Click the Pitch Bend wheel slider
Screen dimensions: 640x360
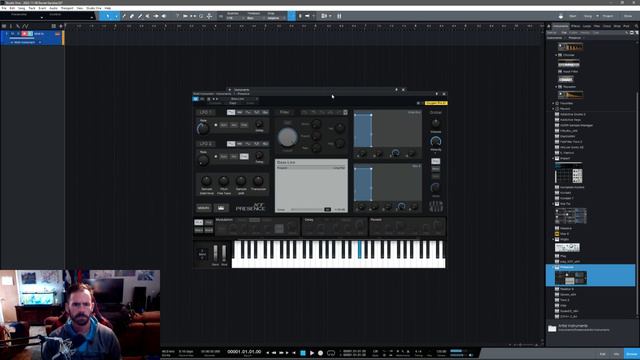tap(216, 253)
